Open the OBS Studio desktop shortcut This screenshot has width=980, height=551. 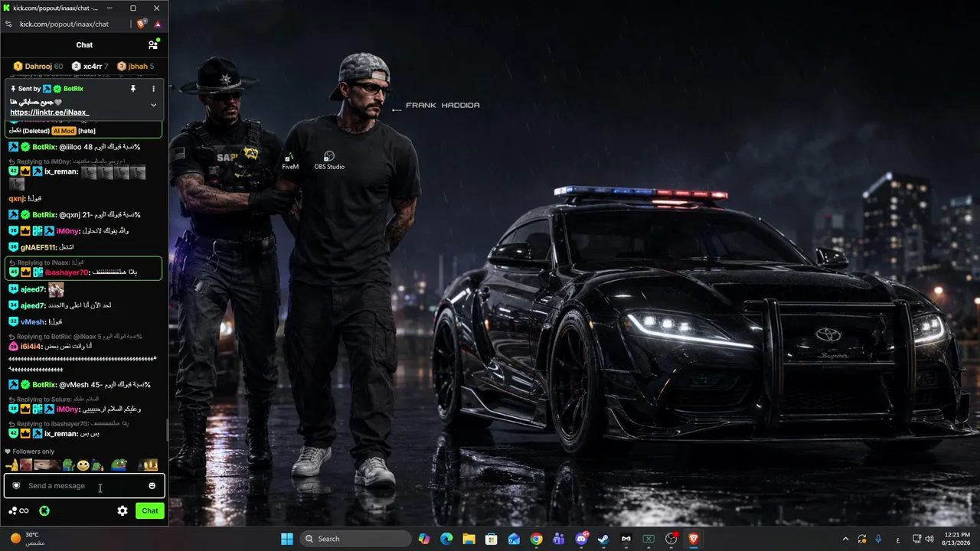click(329, 160)
